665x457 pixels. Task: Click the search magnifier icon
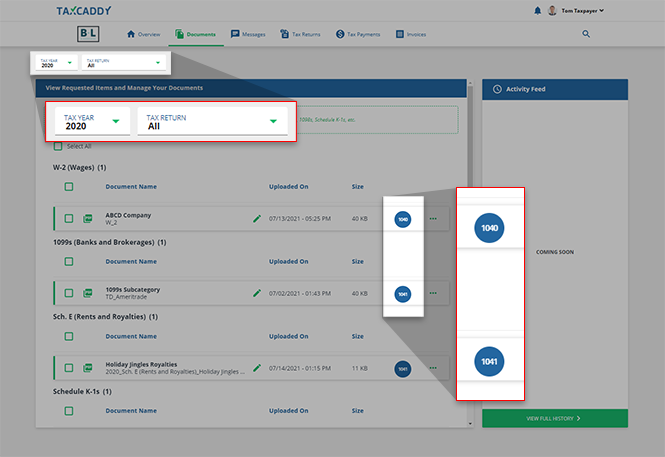tap(586, 34)
